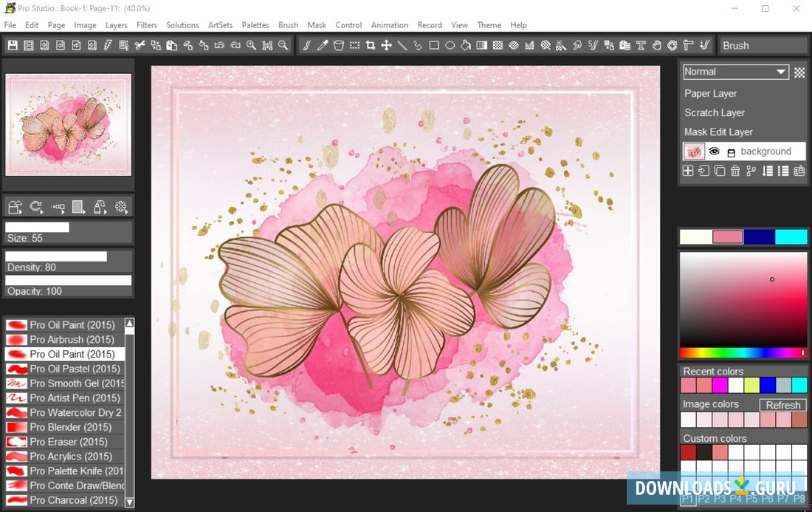Open the Animation menu
The height and width of the screenshot is (512, 812).
pyautogui.click(x=390, y=25)
